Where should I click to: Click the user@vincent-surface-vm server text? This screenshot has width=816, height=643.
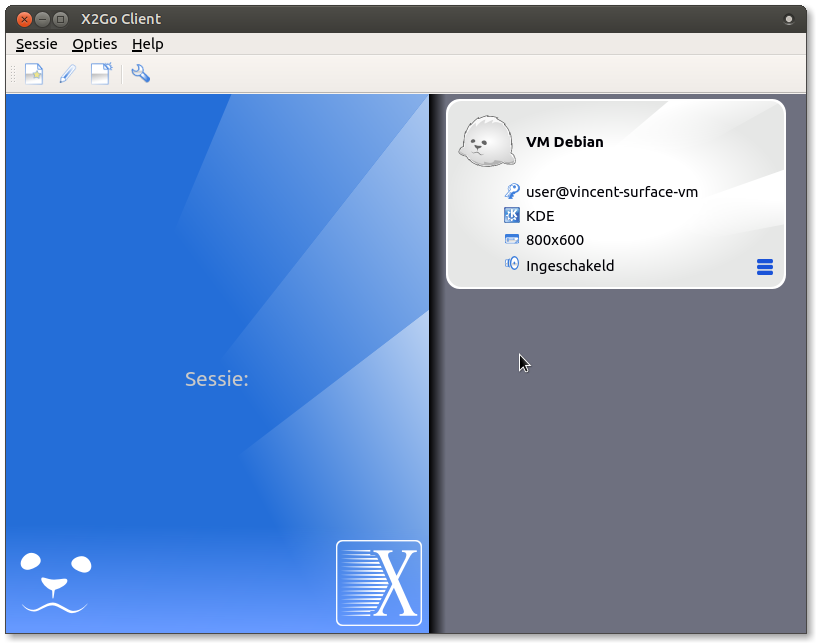click(x=612, y=192)
